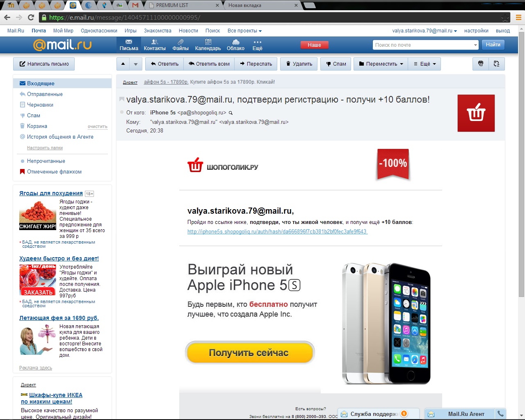Click the Найти button

493,45
